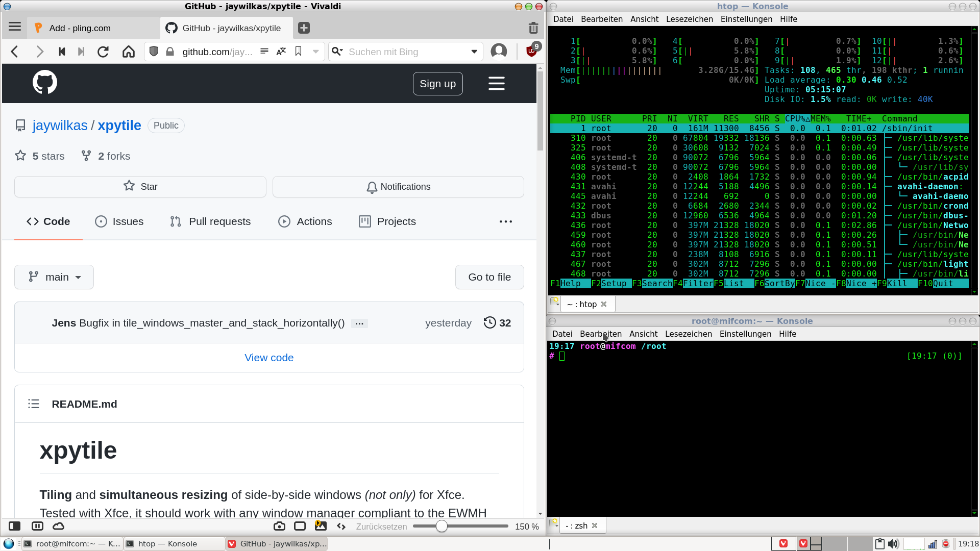Open Reader View from the address bar
Screen dimensions: 980x551
click(x=264, y=52)
